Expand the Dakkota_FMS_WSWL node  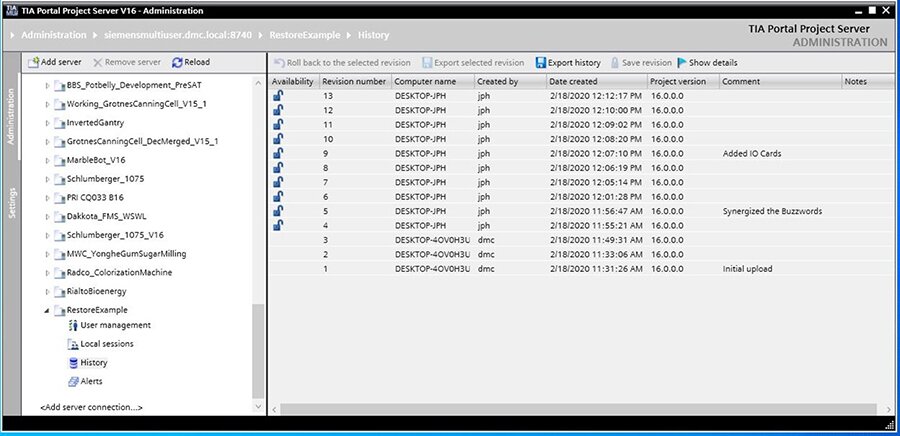[47, 217]
